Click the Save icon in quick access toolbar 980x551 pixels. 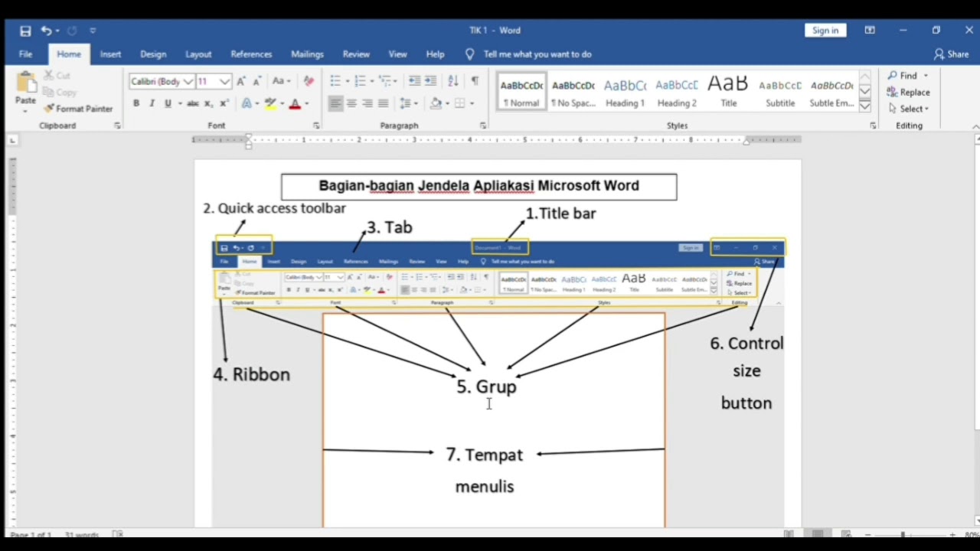coord(25,31)
